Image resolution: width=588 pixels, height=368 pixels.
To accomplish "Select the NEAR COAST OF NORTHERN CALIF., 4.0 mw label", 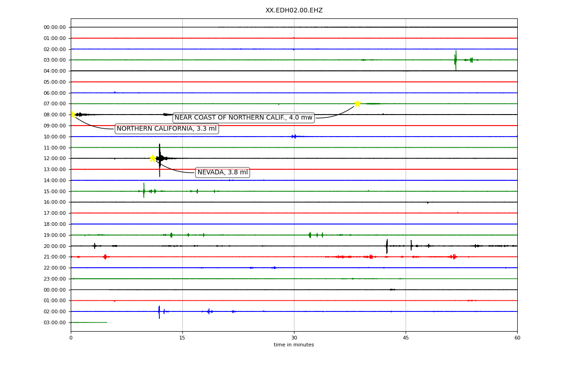I will [x=243, y=118].
